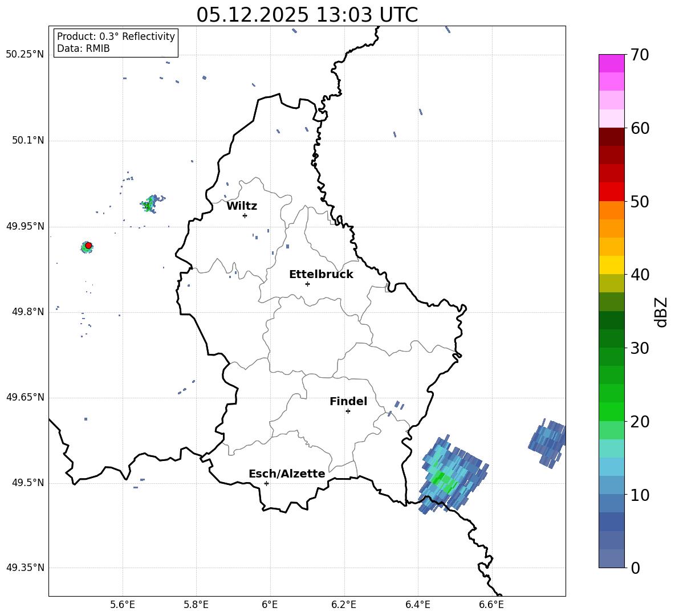Click the Ettelbruck station cross marker
Screen dimensions: 675x616
click(307, 284)
